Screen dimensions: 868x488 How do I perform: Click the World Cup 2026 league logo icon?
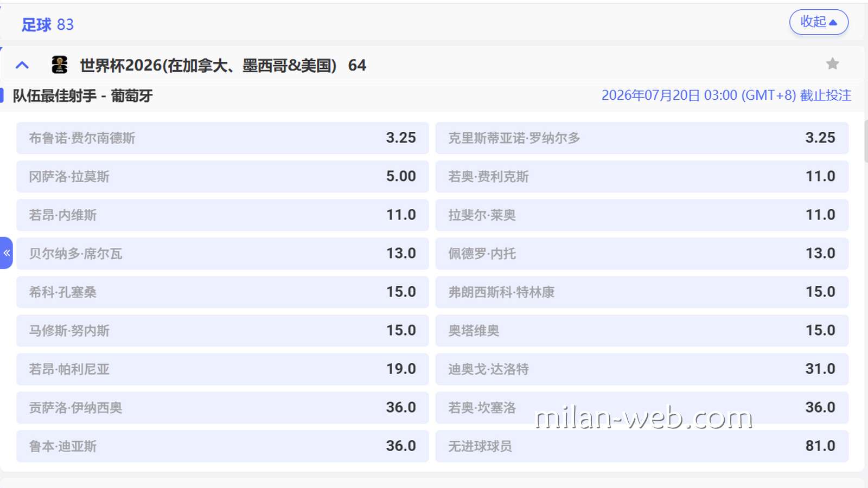(x=59, y=65)
